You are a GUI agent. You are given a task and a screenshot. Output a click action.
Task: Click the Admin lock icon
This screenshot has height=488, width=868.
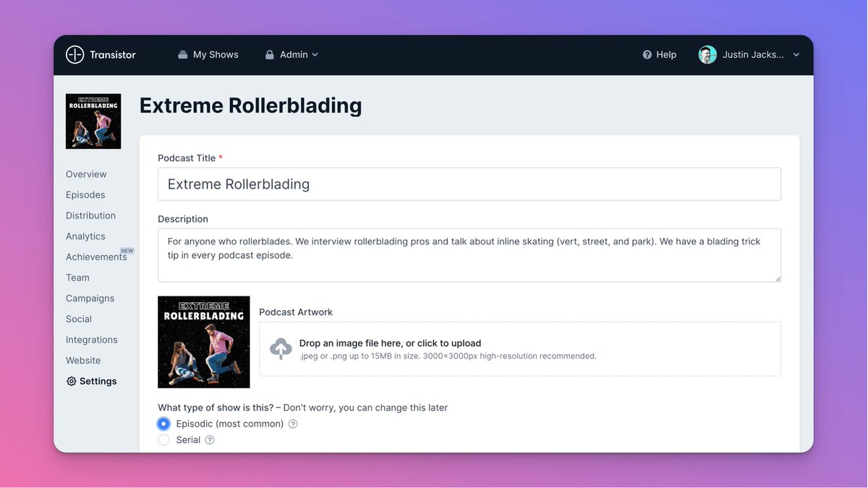(x=270, y=55)
